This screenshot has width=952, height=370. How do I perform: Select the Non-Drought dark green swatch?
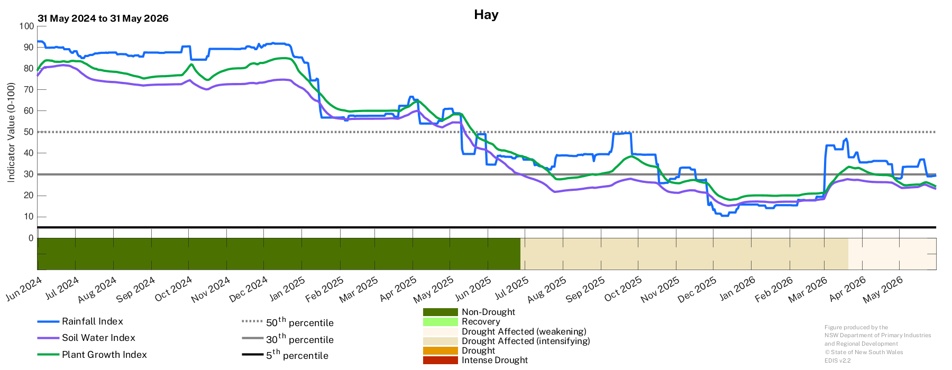(x=441, y=312)
